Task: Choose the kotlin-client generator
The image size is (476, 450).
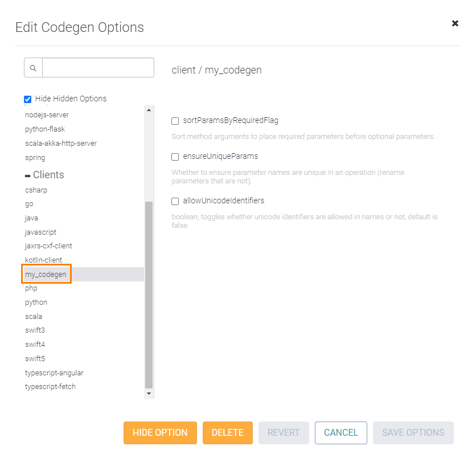Action: (44, 260)
